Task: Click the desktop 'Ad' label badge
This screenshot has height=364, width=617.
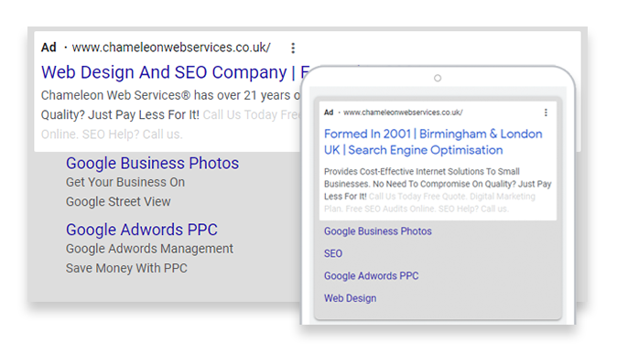Action: (x=49, y=48)
